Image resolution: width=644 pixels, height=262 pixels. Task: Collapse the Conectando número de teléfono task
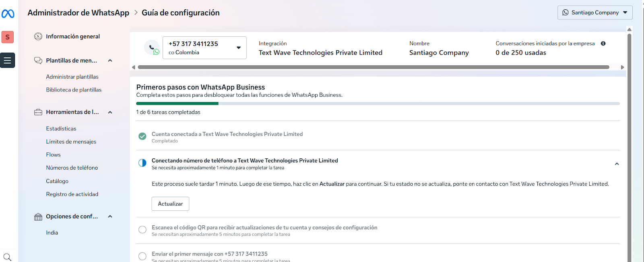point(617,164)
